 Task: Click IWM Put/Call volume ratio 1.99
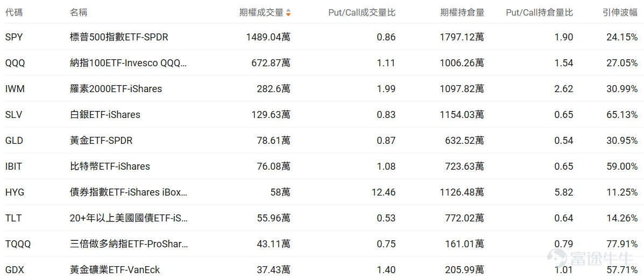(x=386, y=89)
